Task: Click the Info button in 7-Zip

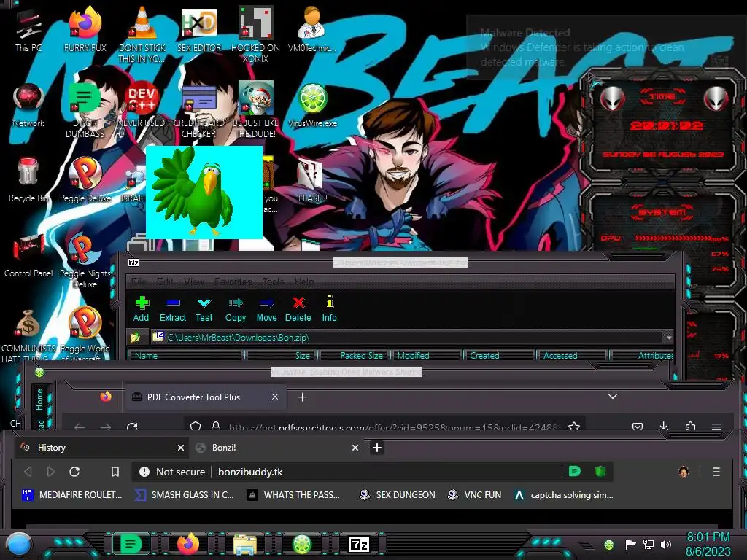Action: click(x=329, y=308)
